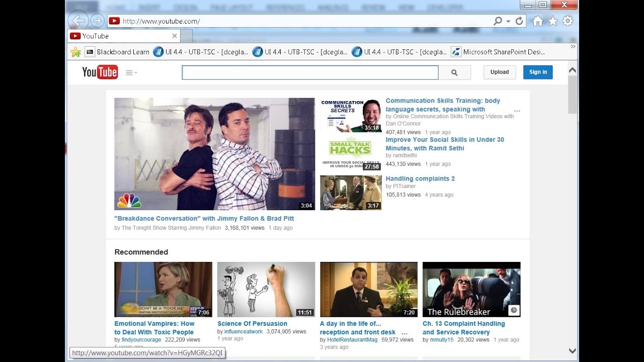This screenshot has height=362, width=644.
Task: Click the Upload button
Action: pos(500,72)
